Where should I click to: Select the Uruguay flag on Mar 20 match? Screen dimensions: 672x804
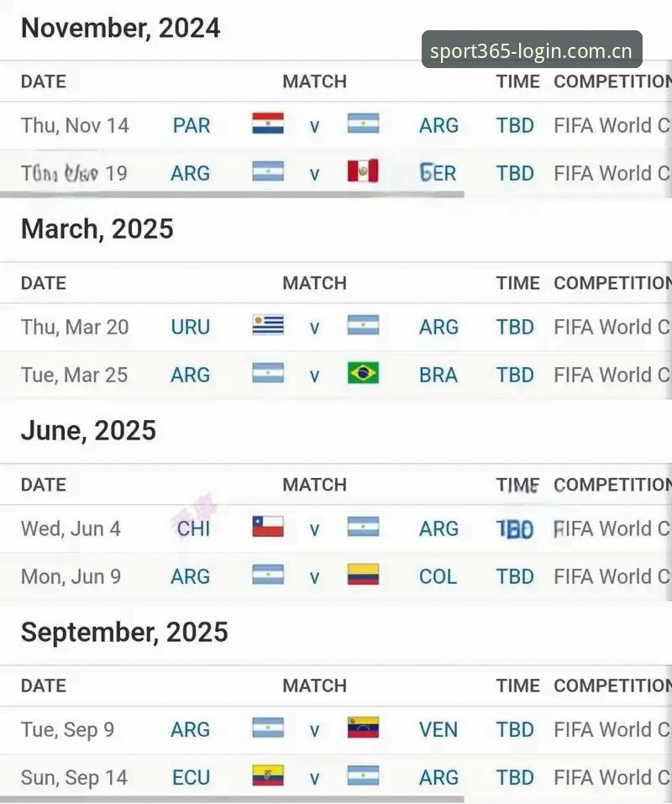[268, 325]
